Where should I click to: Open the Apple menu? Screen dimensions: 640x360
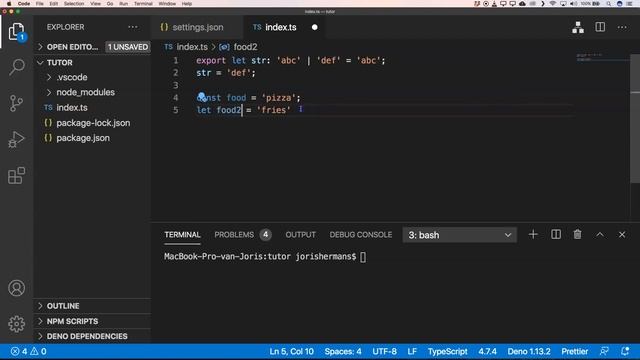(9, 4)
